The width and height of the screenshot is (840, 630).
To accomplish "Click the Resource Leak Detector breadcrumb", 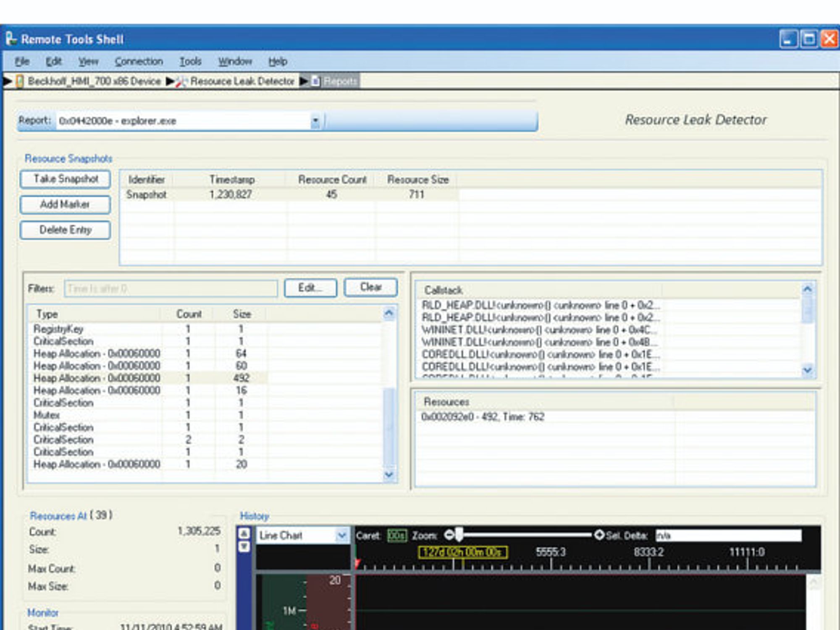I will [242, 81].
